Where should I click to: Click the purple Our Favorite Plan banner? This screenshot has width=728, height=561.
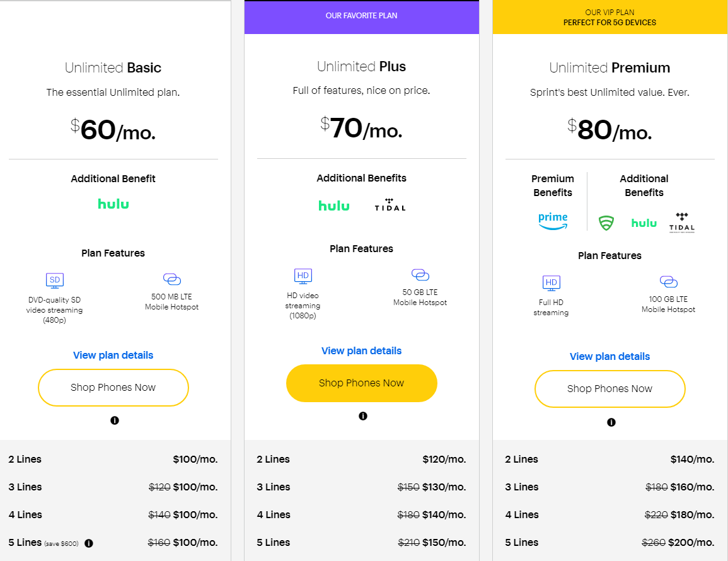pyautogui.click(x=362, y=17)
